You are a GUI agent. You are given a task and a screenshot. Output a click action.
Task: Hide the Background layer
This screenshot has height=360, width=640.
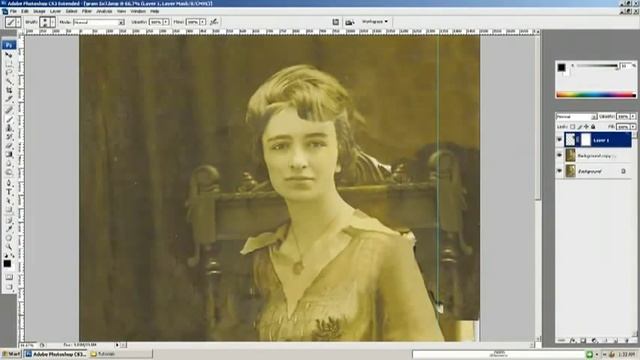[560, 171]
